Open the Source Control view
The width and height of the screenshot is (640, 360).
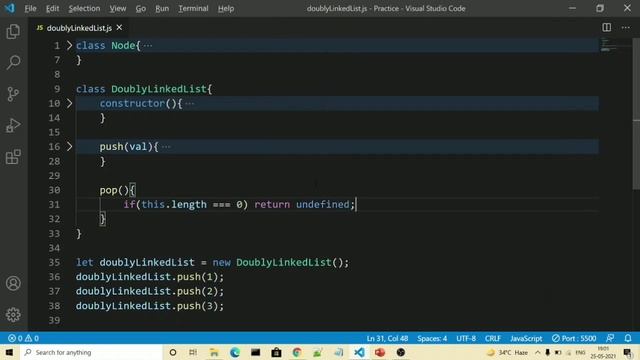pos(13,94)
